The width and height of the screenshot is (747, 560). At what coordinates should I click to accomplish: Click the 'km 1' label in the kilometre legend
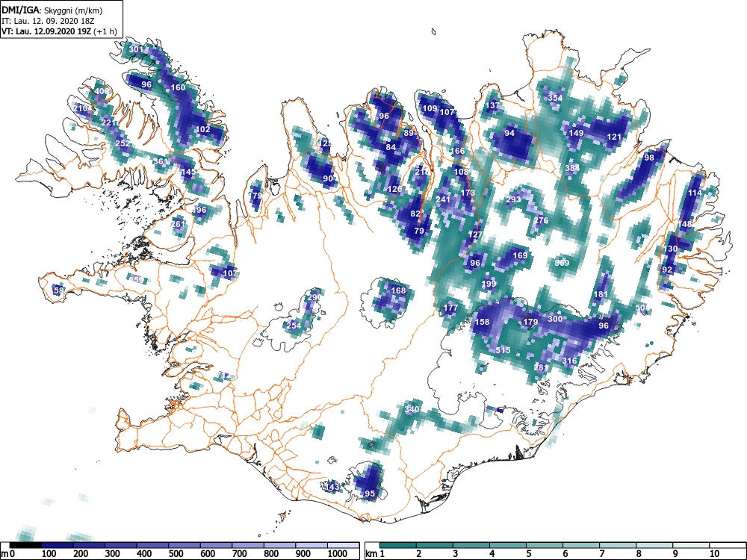click(x=376, y=553)
